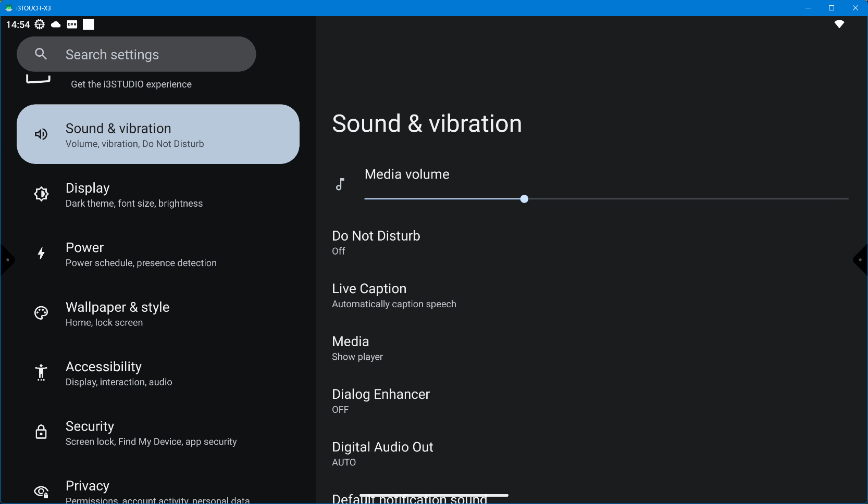
Task: Click the Media volume slider handle
Action: [x=524, y=199]
